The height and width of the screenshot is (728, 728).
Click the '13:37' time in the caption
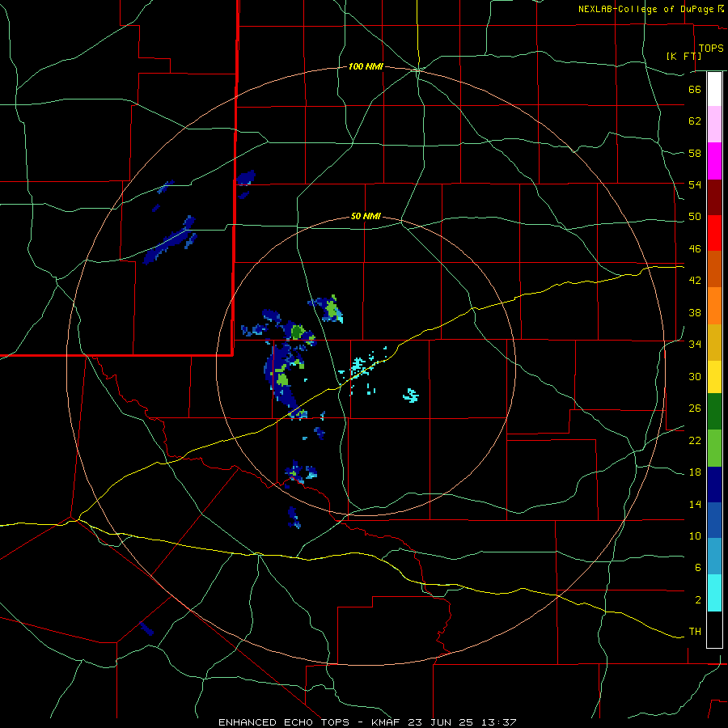point(497,722)
